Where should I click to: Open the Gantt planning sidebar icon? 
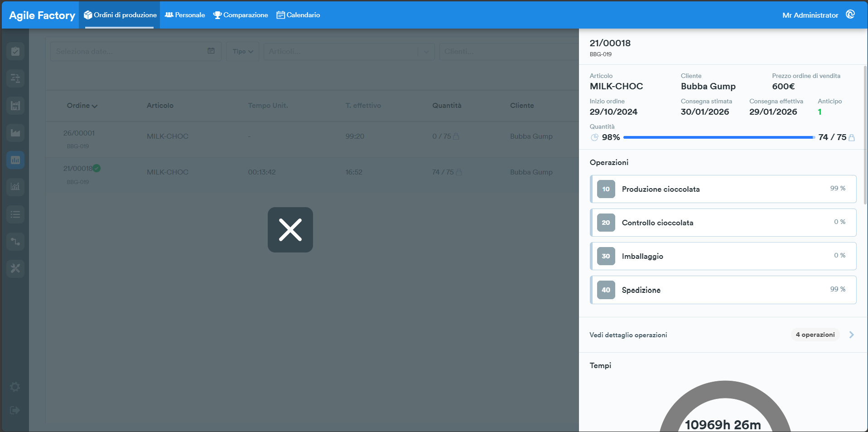pos(15,78)
